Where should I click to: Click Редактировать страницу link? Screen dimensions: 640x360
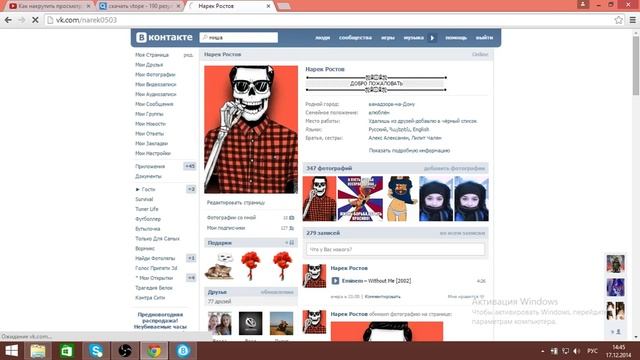236,202
